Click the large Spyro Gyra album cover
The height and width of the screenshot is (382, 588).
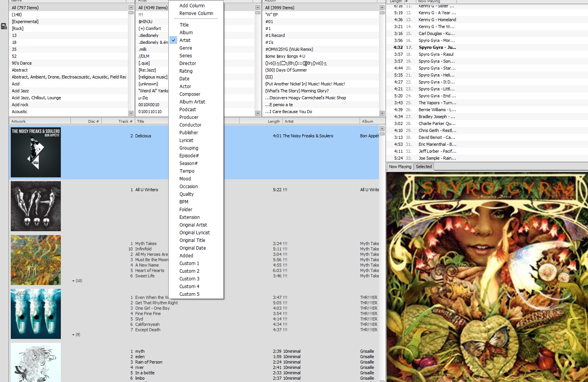pyautogui.click(x=487, y=277)
